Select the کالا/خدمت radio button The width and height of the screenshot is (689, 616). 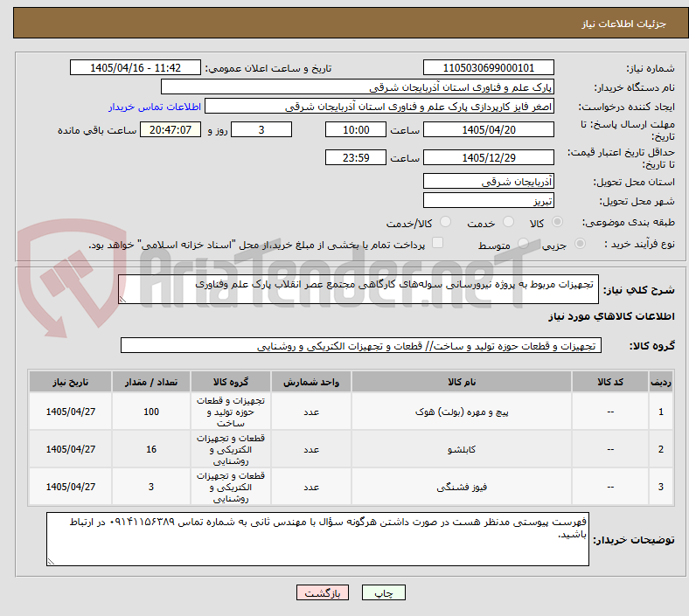(446, 222)
